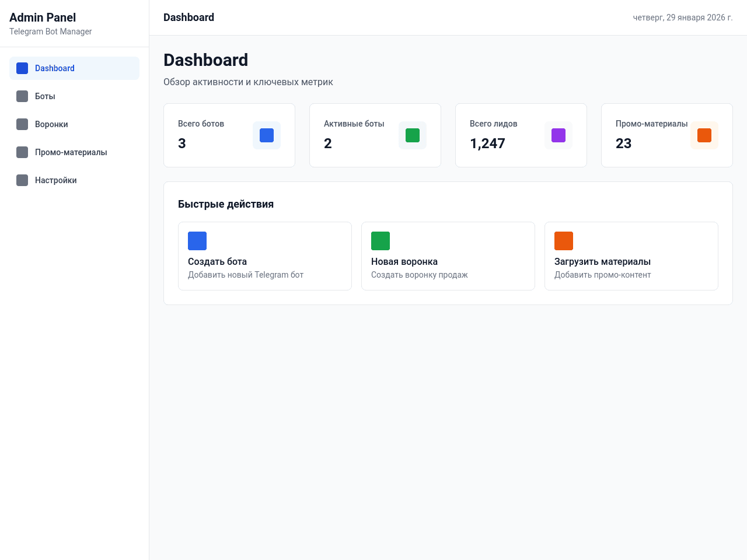Screen dimensions: 747x560
Task: Open the Боты section in sidebar
Action: coord(74,96)
